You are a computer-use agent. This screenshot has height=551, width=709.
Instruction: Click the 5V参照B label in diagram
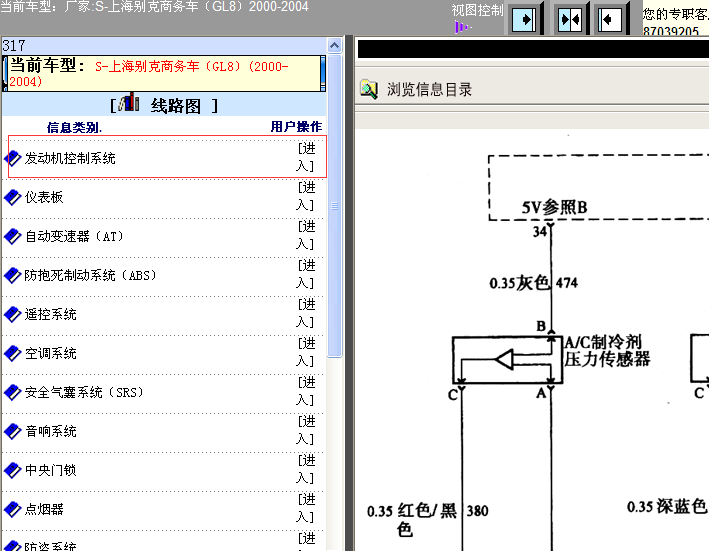[554, 207]
